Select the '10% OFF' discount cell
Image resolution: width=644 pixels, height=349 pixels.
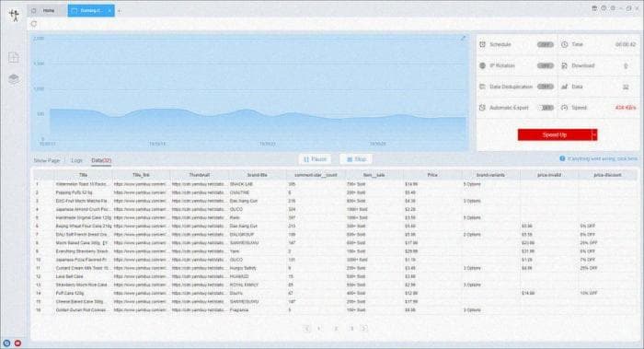(x=607, y=293)
